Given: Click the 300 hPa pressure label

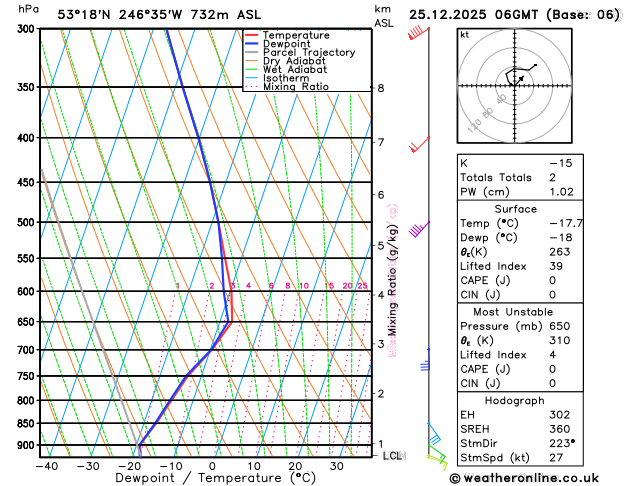Looking at the screenshot, I should click(26, 29).
